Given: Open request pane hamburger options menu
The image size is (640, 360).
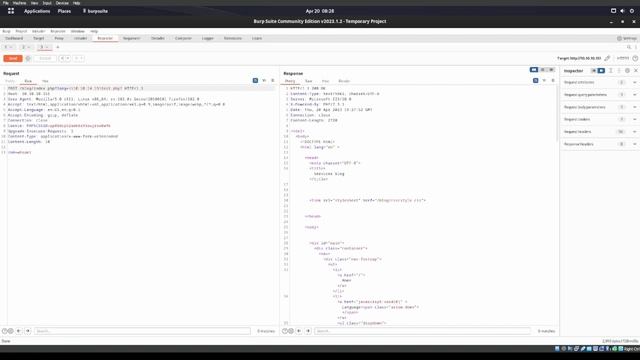Looking at the screenshot, I should pos(273,81).
